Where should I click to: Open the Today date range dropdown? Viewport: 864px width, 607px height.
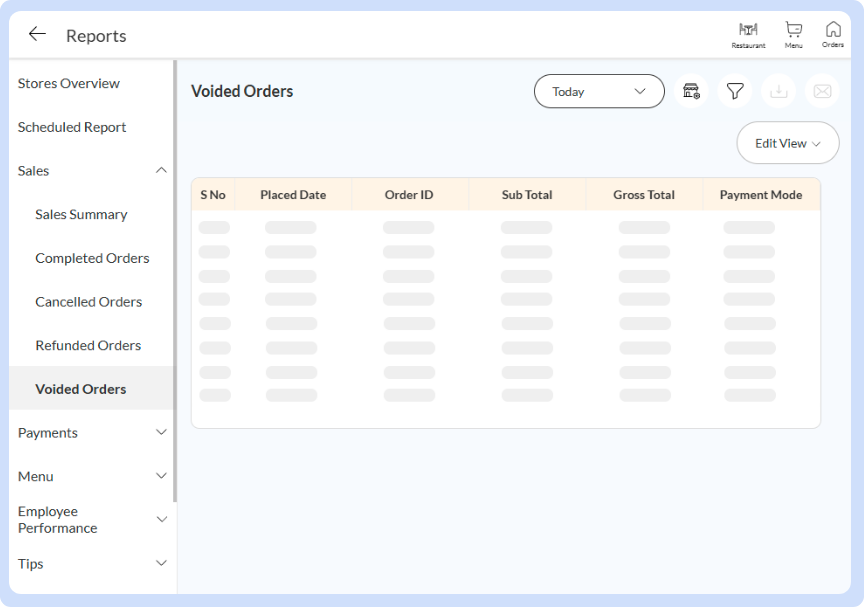coord(599,91)
